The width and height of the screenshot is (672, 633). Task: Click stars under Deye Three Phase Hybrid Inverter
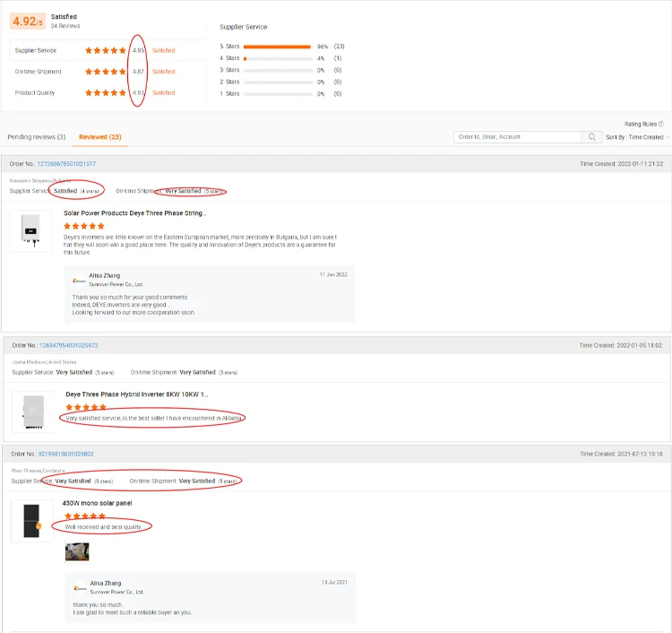(x=86, y=407)
